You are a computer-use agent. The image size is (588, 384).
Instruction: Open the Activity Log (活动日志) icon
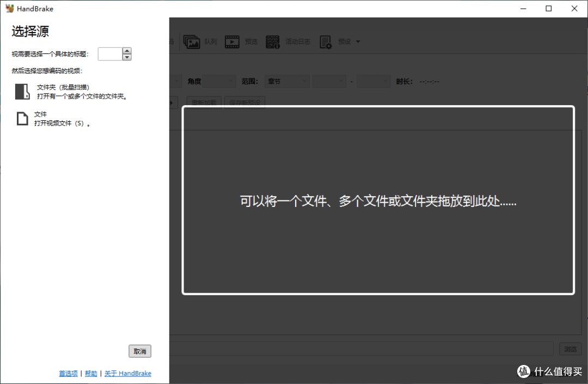(273, 41)
